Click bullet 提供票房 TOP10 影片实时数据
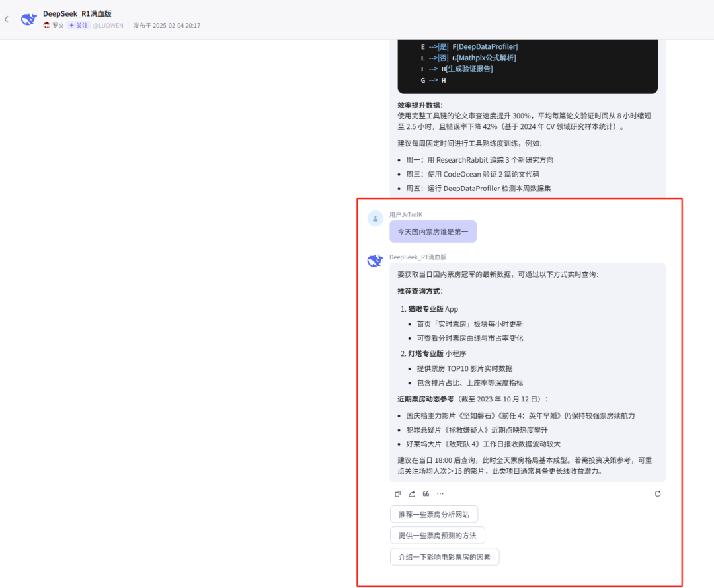714x588 pixels. pyautogui.click(x=465, y=368)
